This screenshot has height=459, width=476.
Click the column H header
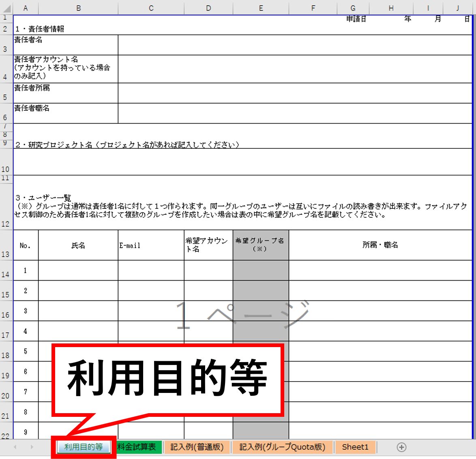tap(391, 8)
